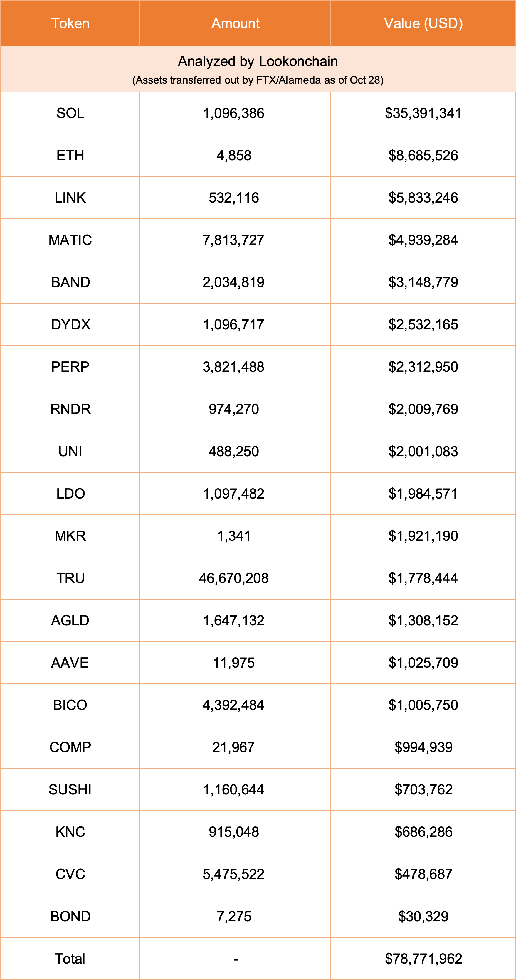Select the MATIC token cell
The image size is (516, 980).
70,240
